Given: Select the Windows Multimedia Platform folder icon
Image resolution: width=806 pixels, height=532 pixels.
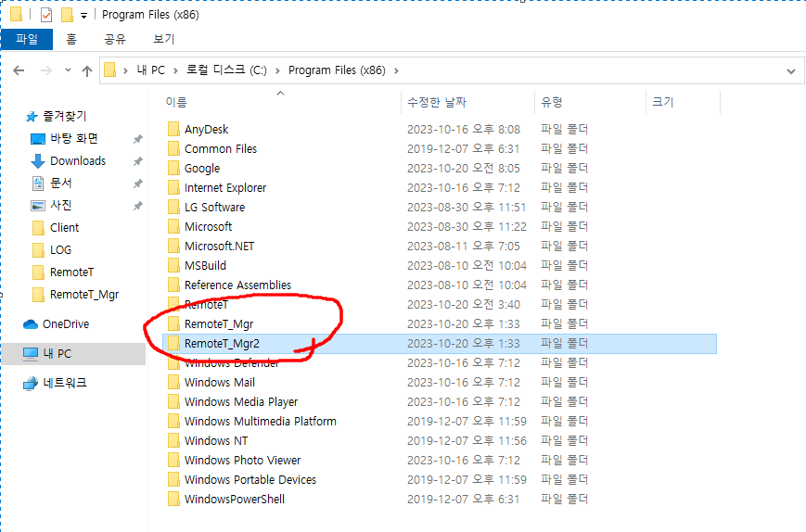Looking at the screenshot, I should coord(173,422).
